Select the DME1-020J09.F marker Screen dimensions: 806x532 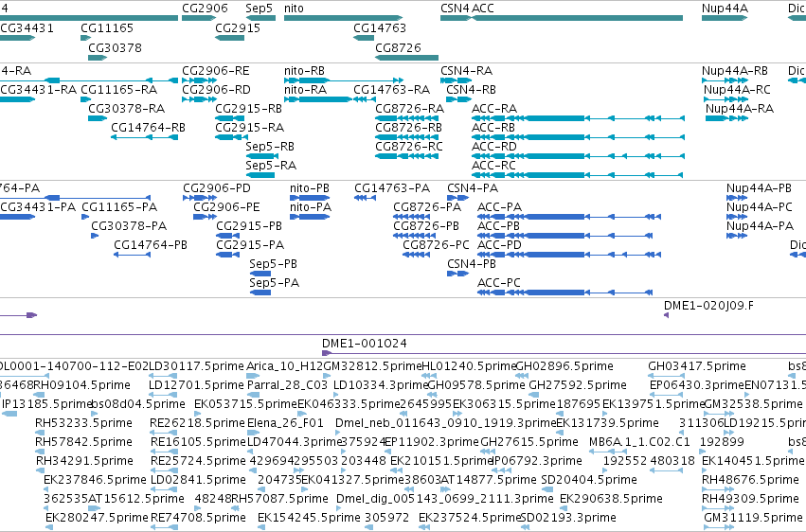coord(666,315)
